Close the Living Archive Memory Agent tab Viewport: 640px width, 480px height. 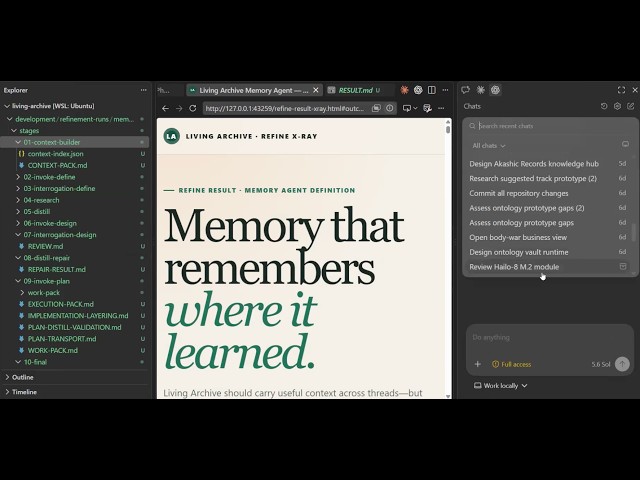(316, 90)
